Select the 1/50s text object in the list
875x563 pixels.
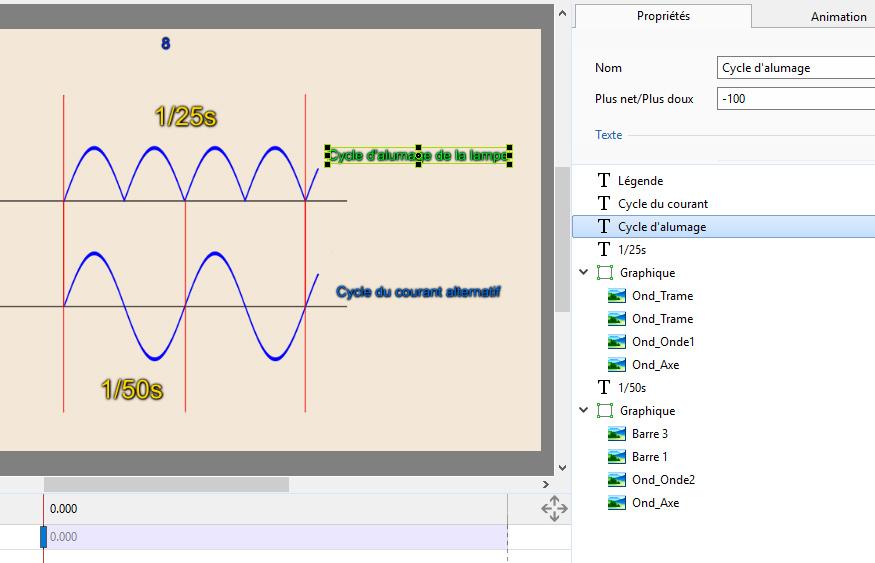click(x=632, y=387)
